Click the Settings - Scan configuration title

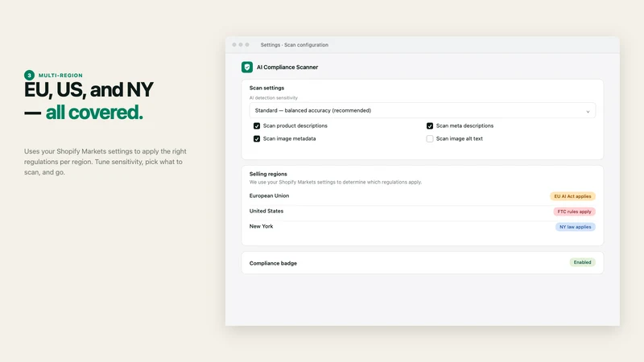(x=295, y=45)
